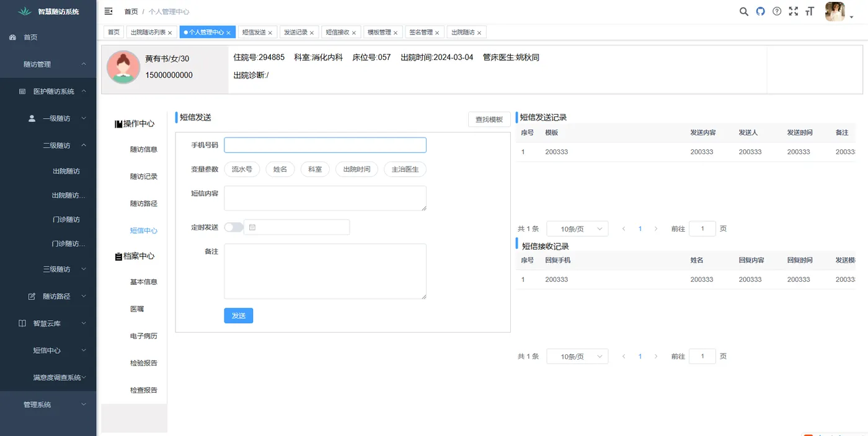Collapse the sidebar with the hamburger icon
This screenshot has width=868, height=436.
click(108, 11)
